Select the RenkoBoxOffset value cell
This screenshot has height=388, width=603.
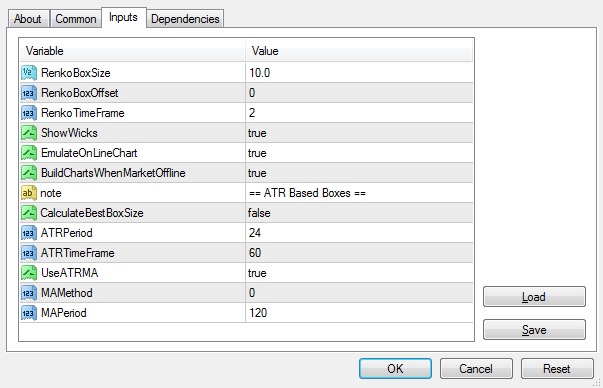click(x=359, y=93)
